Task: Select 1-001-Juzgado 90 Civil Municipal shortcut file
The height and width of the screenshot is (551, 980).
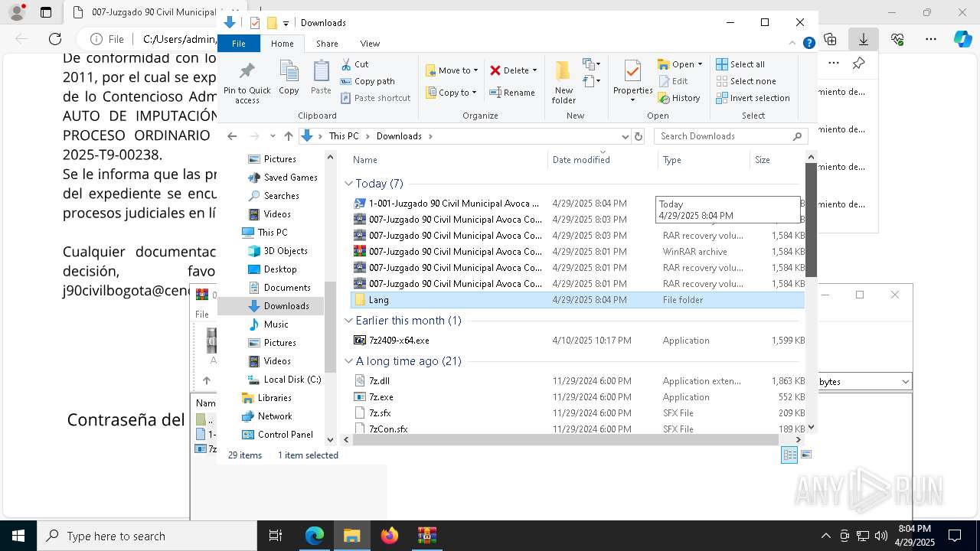Action: point(577,204)
